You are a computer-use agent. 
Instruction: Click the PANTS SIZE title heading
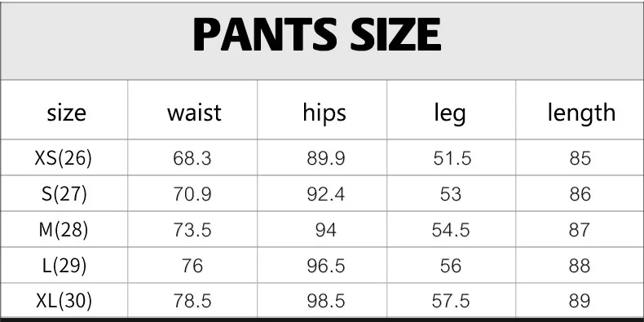pyautogui.click(x=316, y=35)
